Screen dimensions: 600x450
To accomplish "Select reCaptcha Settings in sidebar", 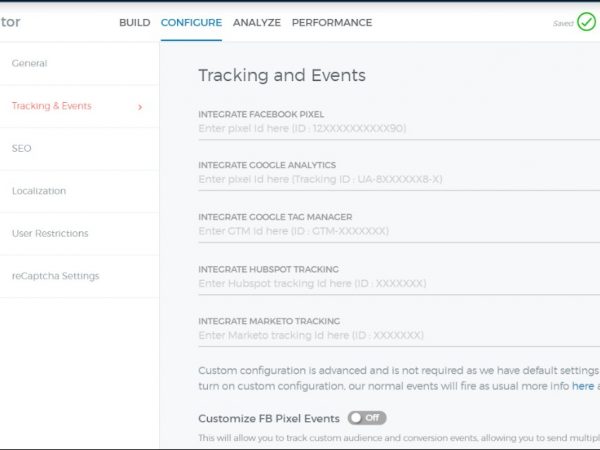I will 55,276.
